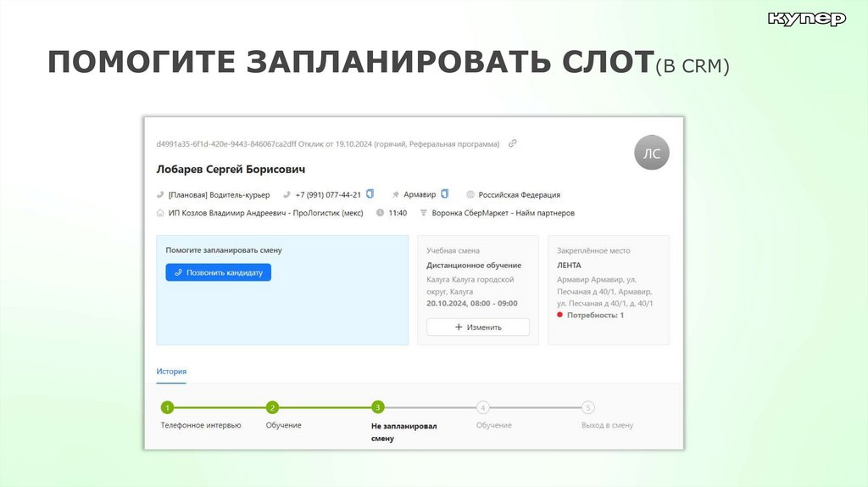Click the Изменить button under training shift
This screenshot has width=868, height=487.
click(478, 327)
